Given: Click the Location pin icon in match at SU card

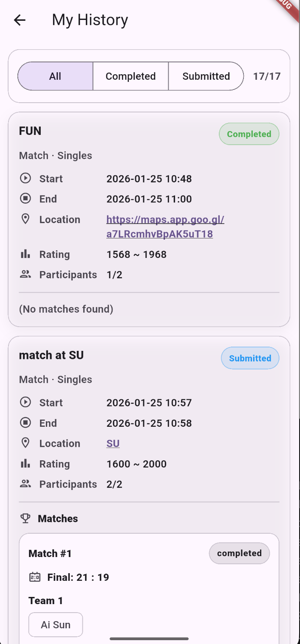Looking at the screenshot, I should [25, 443].
